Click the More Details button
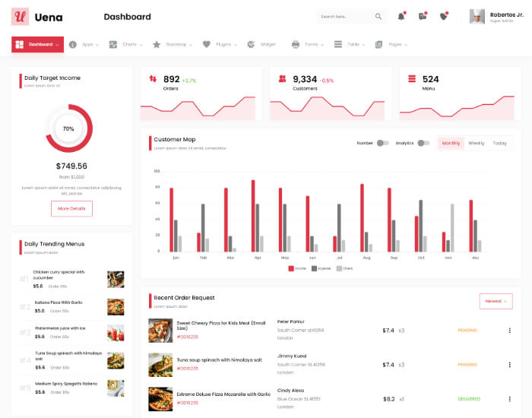This screenshot has width=532, height=418. [71, 208]
